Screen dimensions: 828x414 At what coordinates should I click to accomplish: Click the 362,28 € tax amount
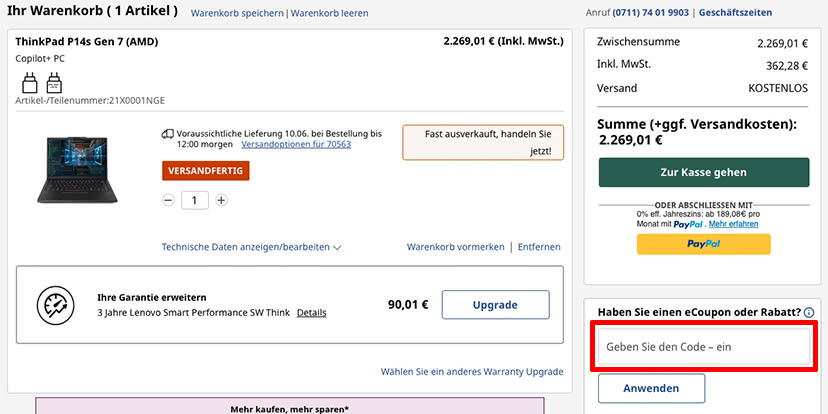(787, 66)
